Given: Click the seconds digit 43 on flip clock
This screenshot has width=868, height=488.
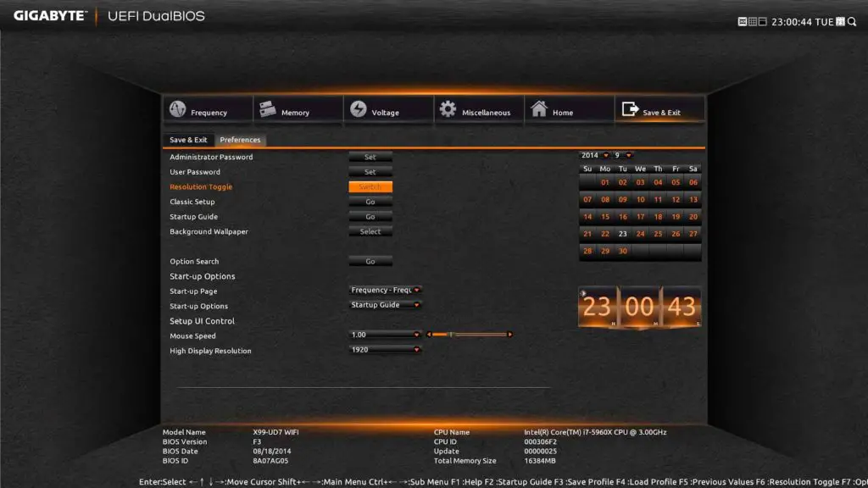Looking at the screenshot, I should point(682,307).
